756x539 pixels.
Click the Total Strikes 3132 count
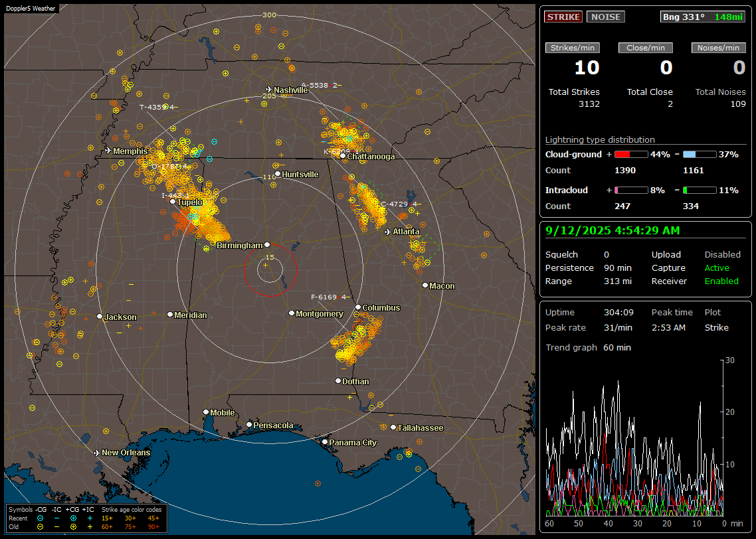[589, 104]
